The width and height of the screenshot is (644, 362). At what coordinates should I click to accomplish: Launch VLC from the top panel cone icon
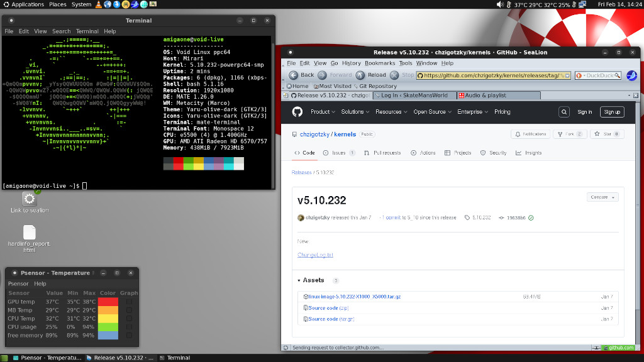click(x=99, y=4)
